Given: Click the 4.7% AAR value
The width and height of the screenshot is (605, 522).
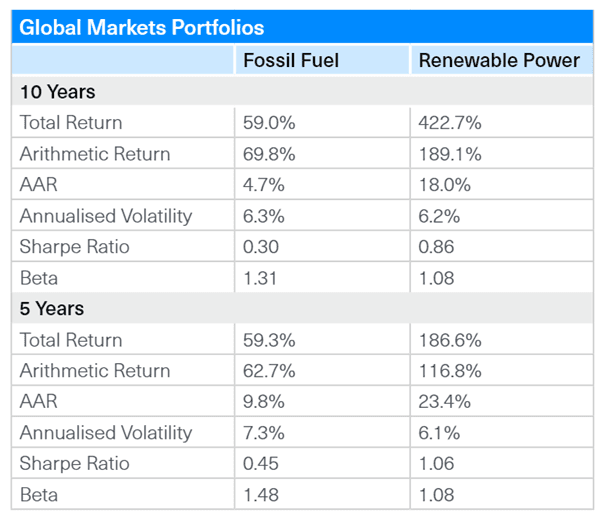Looking at the screenshot, I should (261, 185).
